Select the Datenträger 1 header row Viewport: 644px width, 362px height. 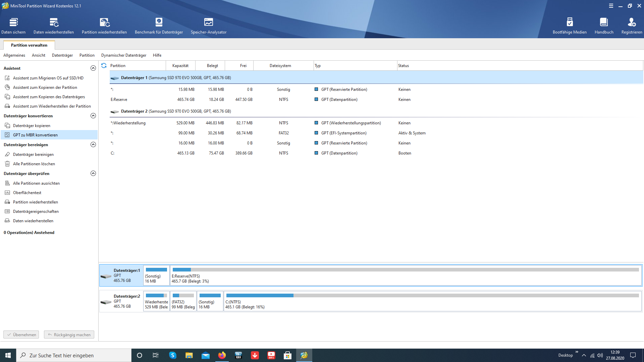tap(376, 78)
